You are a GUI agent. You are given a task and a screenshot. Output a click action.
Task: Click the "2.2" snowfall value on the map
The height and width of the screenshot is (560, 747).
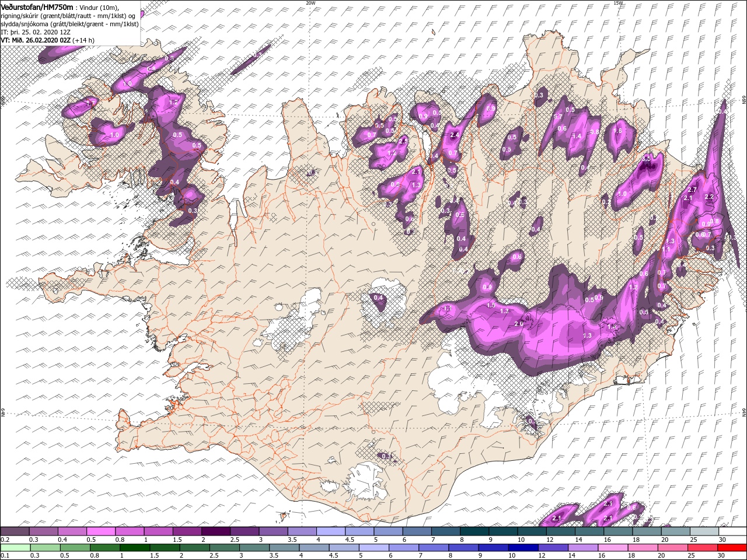point(709,197)
